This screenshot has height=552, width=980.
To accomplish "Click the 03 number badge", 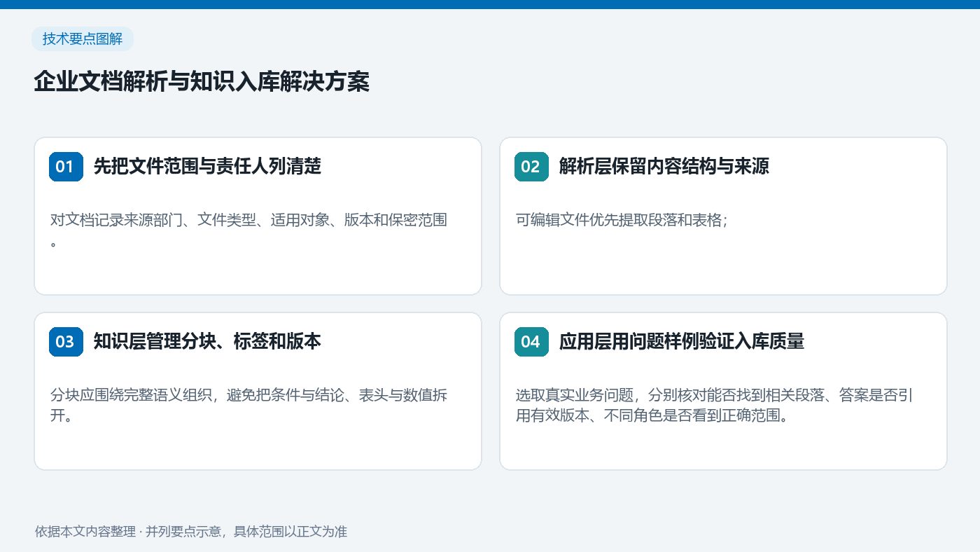I will click(x=66, y=342).
